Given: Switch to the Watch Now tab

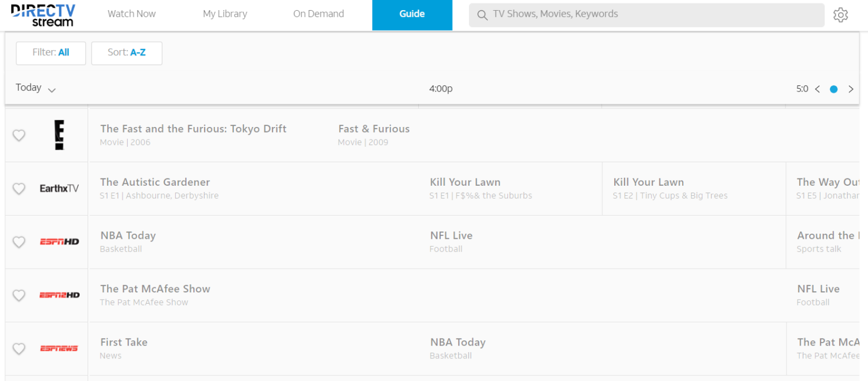Looking at the screenshot, I should point(132,14).
